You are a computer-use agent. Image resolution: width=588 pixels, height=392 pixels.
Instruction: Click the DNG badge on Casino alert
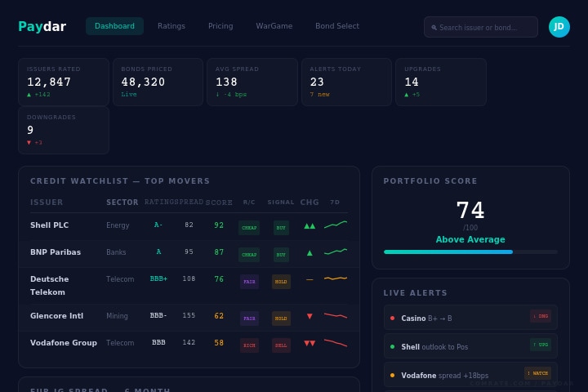click(541, 316)
